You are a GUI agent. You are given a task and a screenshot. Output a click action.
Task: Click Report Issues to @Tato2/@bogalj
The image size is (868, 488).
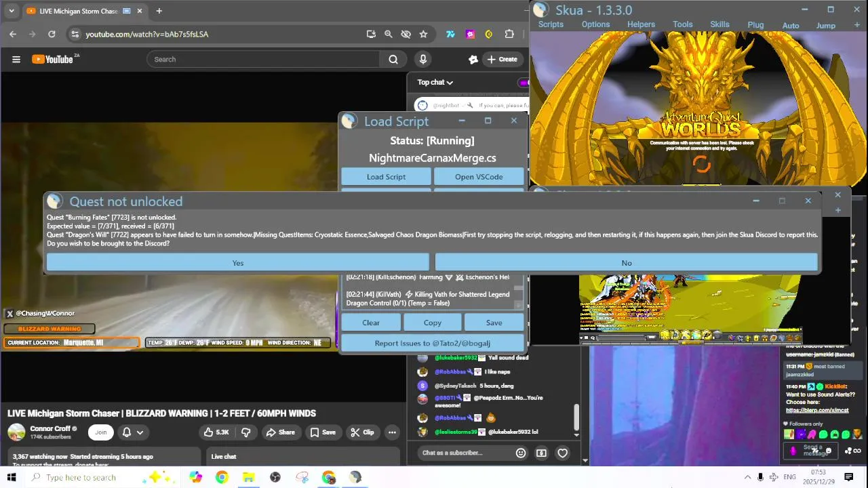432,343
